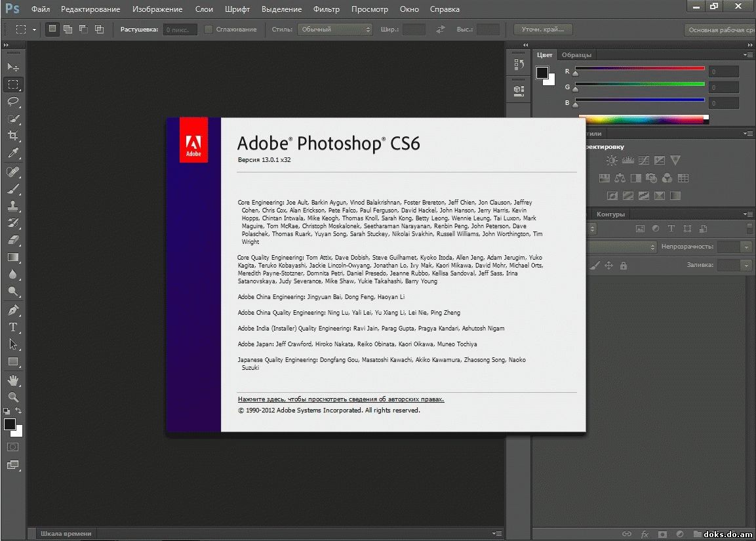Select the Hand tool

13,380
